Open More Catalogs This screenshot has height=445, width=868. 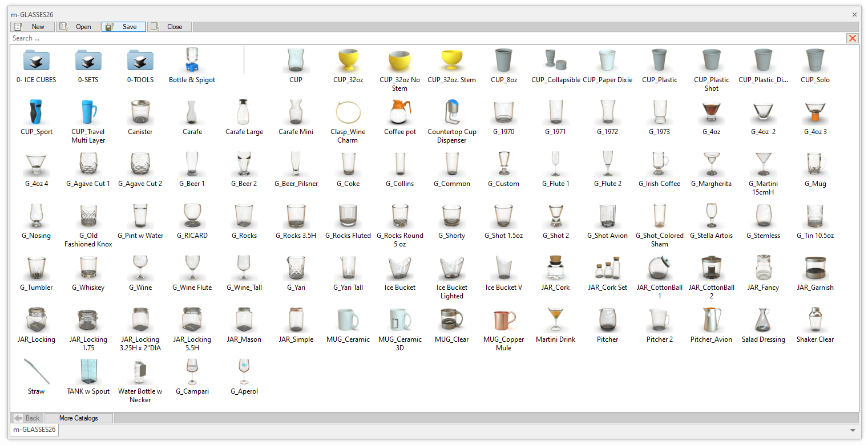79,418
